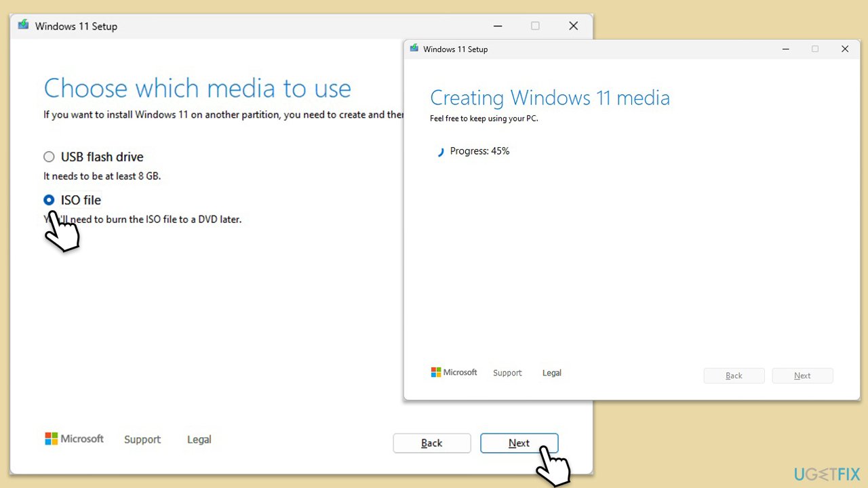Click setup app icon in back window title

tap(24, 26)
